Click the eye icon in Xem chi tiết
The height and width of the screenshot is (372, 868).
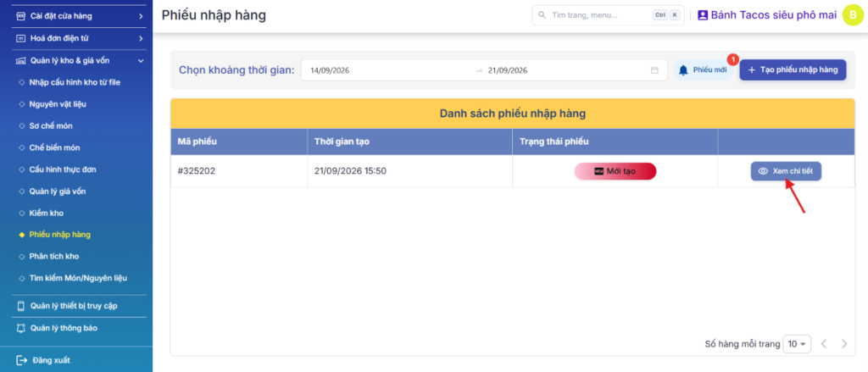pyautogui.click(x=763, y=171)
